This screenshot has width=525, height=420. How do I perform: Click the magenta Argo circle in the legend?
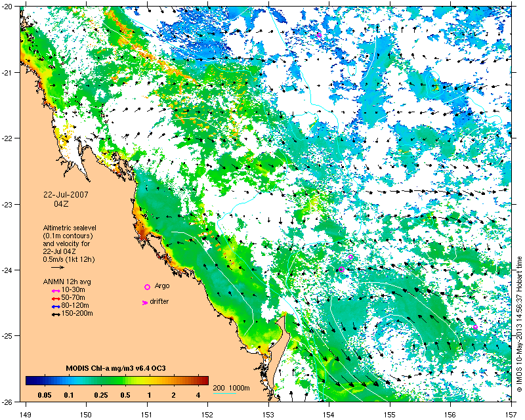[x=147, y=287]
